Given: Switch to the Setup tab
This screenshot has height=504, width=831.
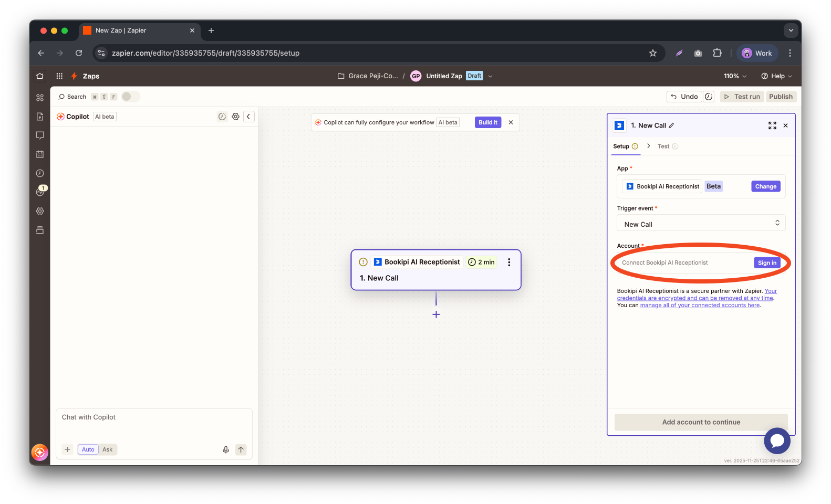Looking at the screenshot, I should 625,146.
